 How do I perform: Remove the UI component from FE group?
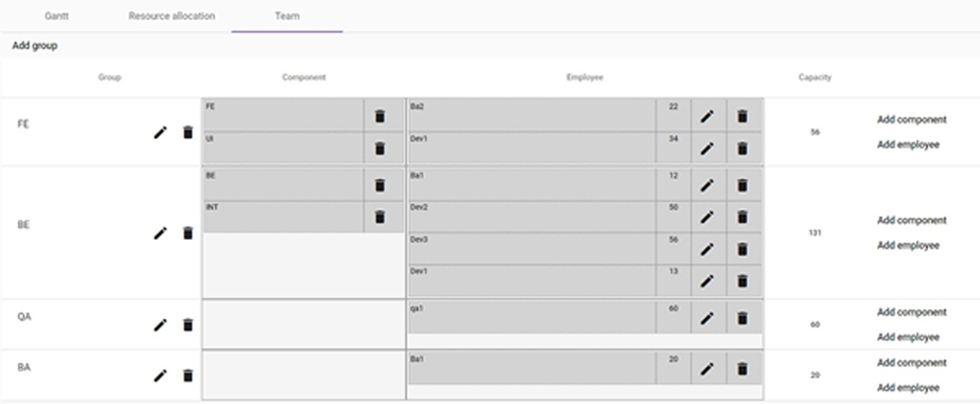379,148
